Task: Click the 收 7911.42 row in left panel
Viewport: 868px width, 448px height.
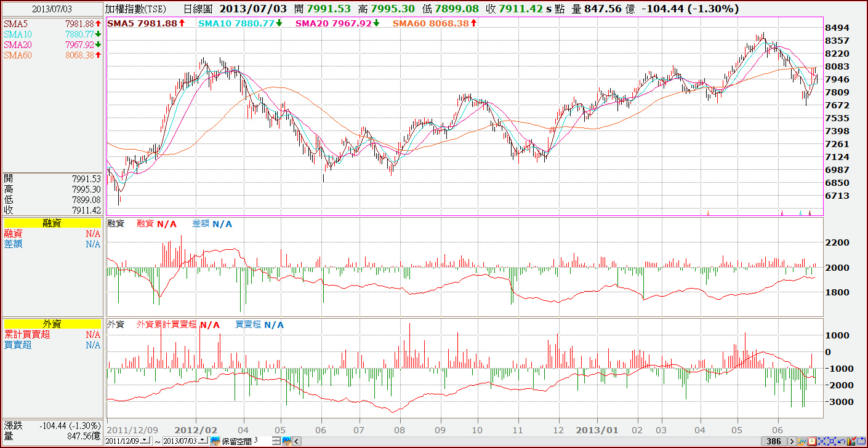Action: pos(52,210)
